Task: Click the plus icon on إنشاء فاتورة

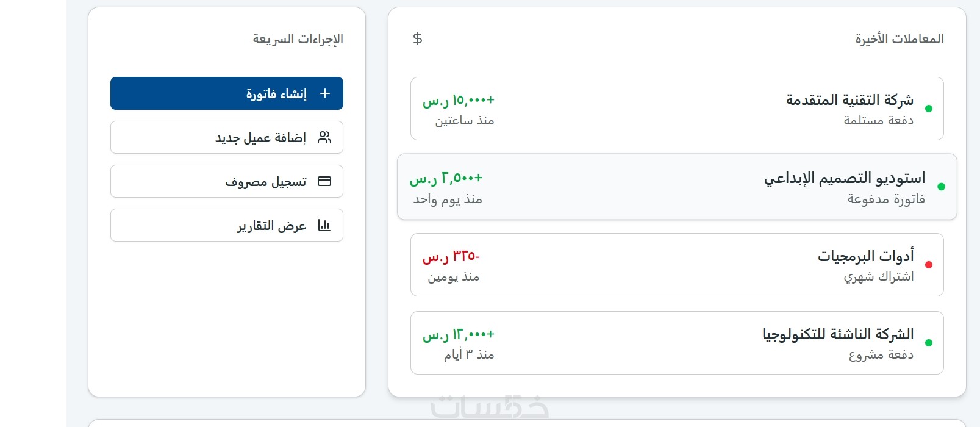Action: (x=325, y=93)
